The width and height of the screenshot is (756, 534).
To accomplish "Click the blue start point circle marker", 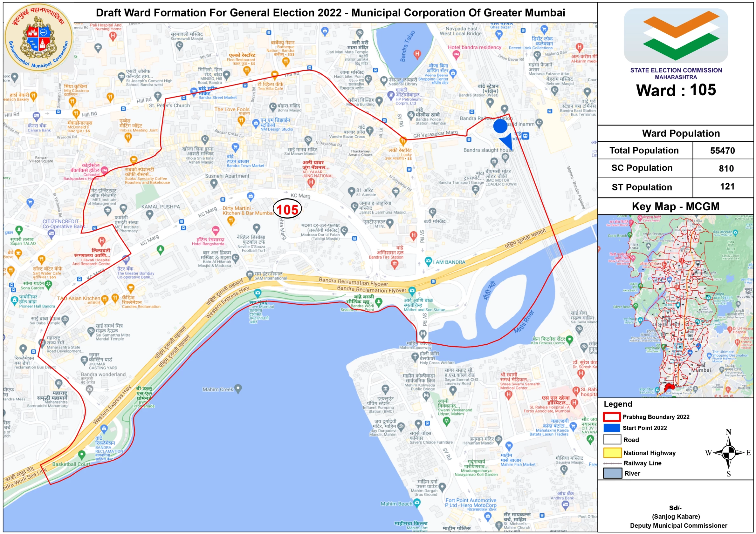I will (x=500, y=126).
